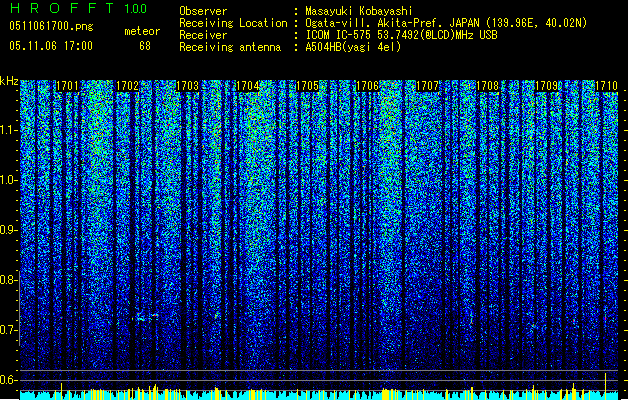Viewport: 629px width, 400px height.
Task: Click the Observer field label
Action: tap(203, 11)
